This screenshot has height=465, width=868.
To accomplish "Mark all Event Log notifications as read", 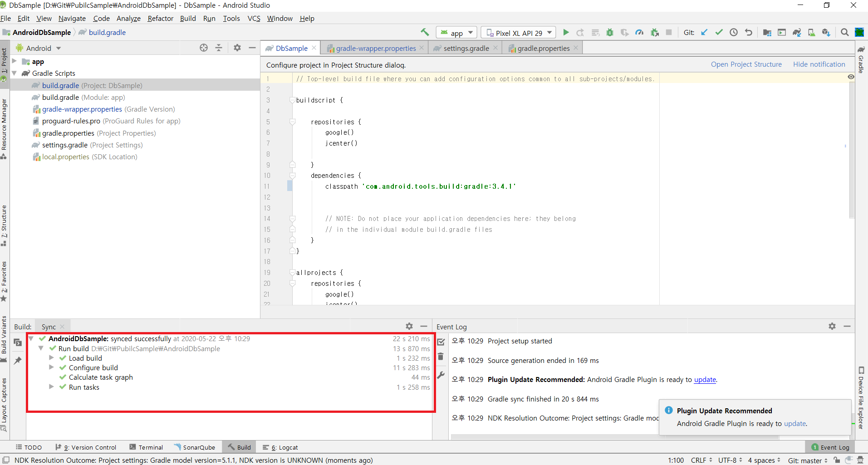I will coord(441,342).
